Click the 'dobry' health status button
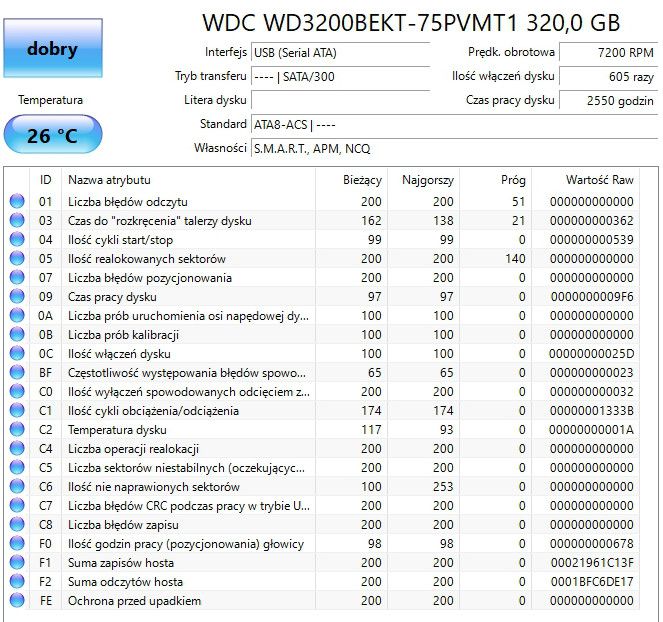The image size is (663, 622). click(53, 48)
